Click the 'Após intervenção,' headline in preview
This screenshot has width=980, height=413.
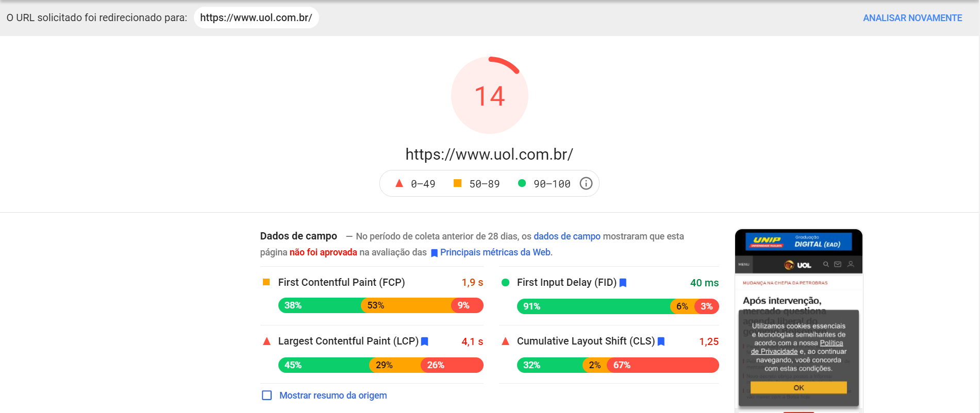[x=782, y=300]
